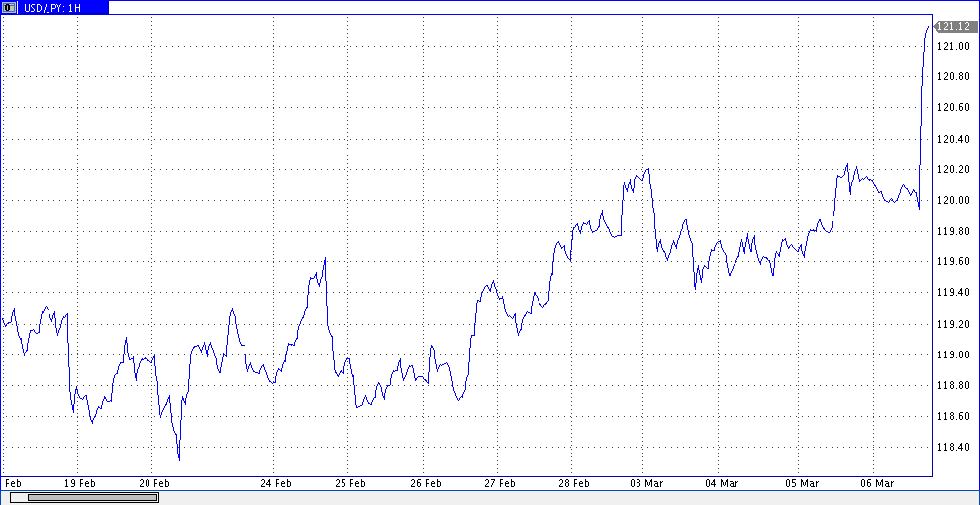Click the 120.80 price axis label
Viewport: 980px width, 505px height.
(953, 77)
